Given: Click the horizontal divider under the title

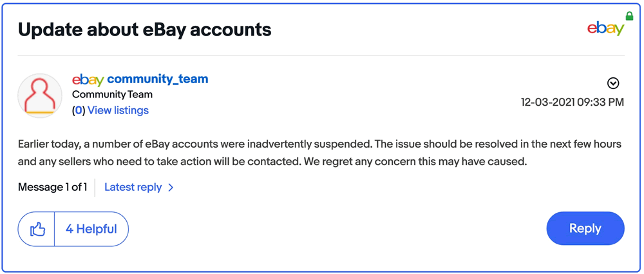Looking at the screenshot, I should pos(321,55).
